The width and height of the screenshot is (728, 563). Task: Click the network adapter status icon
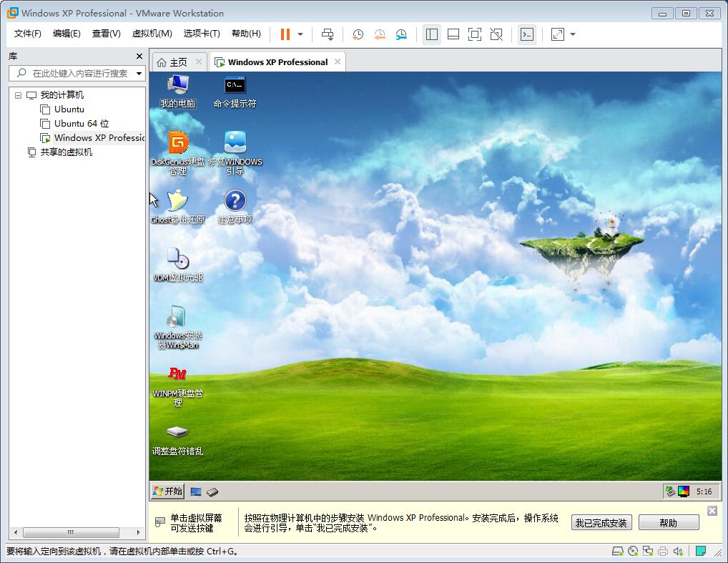[648, 552]
